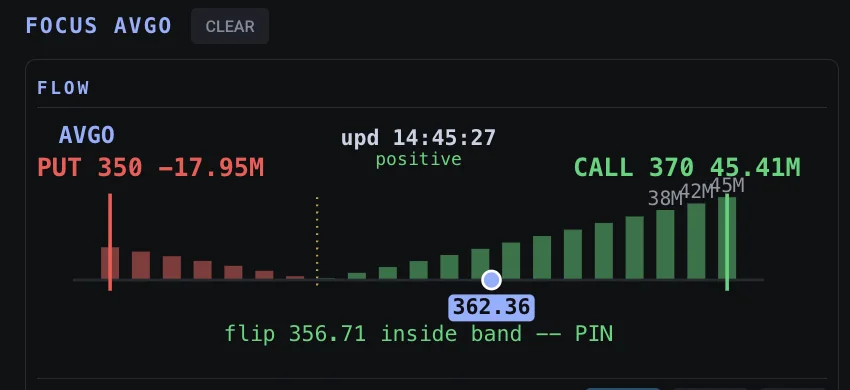The image size is (850, 390).
Task: Click the upd 14:45:27 timestamp
Action: [418, 138]
